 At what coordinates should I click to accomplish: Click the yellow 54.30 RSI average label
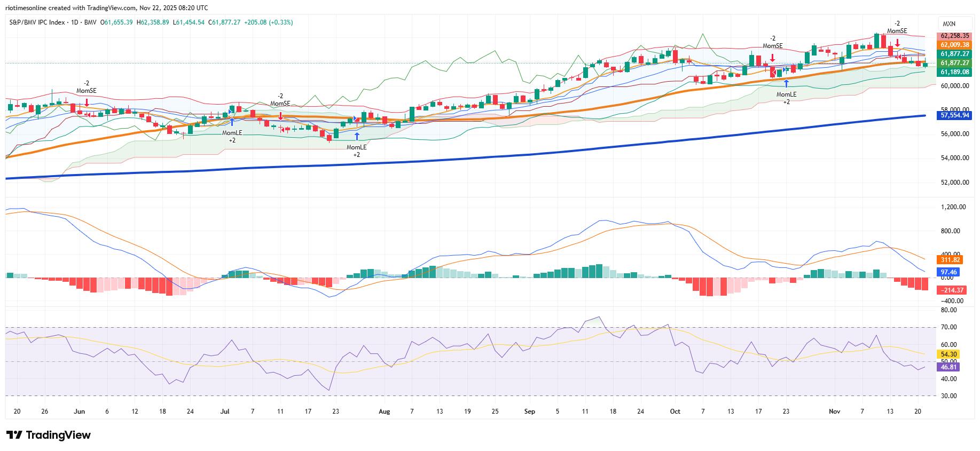coord(948,354)
